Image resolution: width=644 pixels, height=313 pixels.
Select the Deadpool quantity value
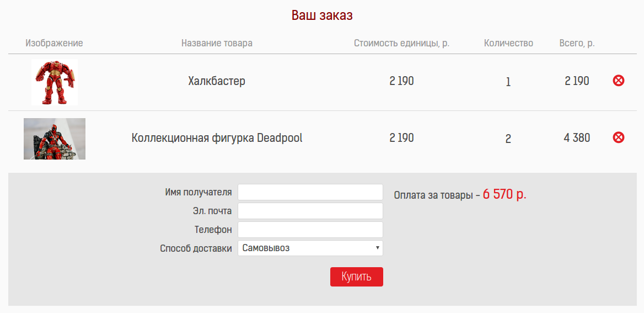508,139
